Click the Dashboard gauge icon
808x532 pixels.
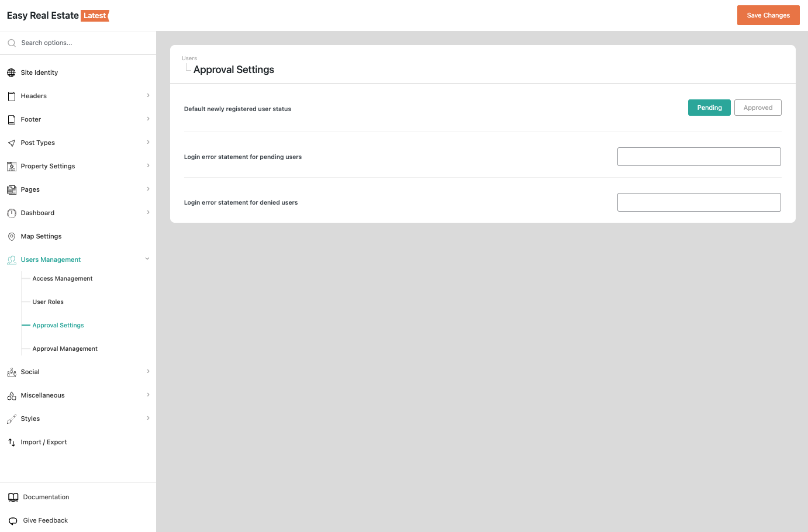tap(11, 213)
